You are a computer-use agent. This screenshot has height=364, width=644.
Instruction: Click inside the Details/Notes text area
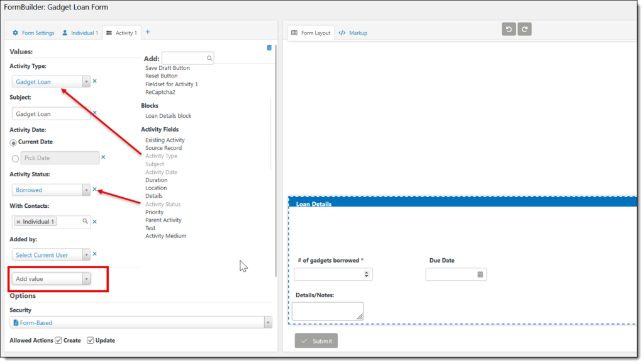point(327,310)
